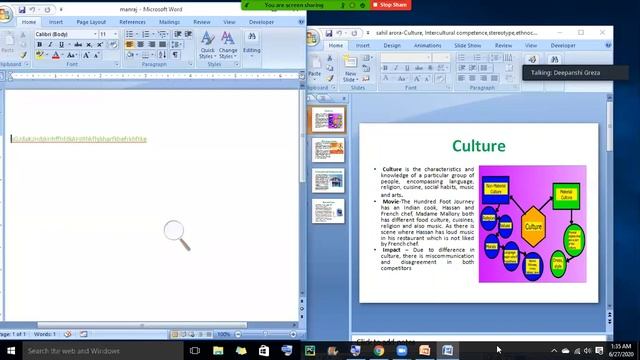This screenshot has height=360, width=640.
Task: Click the 100% zoom level in Word
Action: click(224, 334)
